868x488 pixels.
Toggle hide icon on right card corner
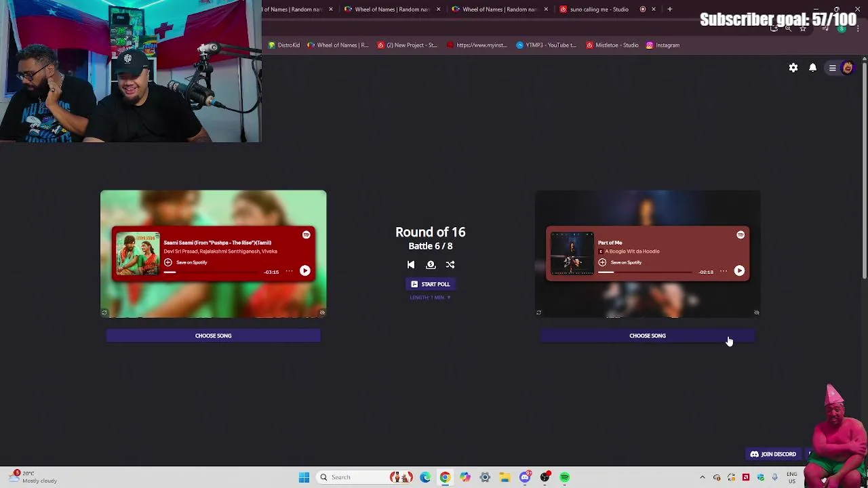pos(756,312)
